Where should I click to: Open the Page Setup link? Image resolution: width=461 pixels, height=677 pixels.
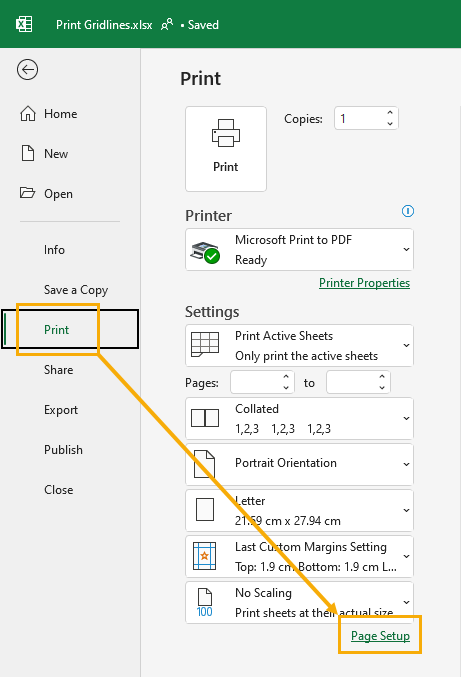pyautogui.click(x=380, y=636)
